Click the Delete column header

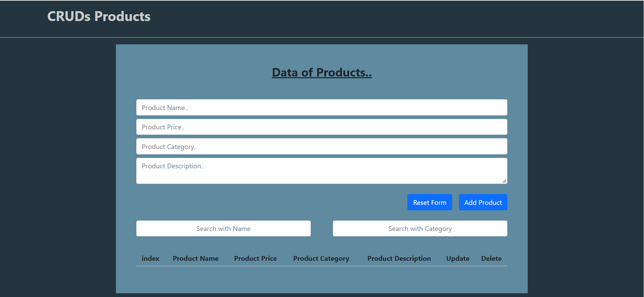[491, 258]
